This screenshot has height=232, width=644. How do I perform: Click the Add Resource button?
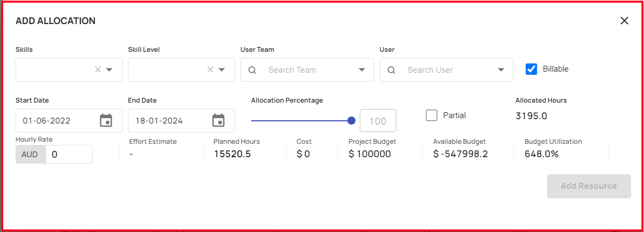tap(589, 186)
